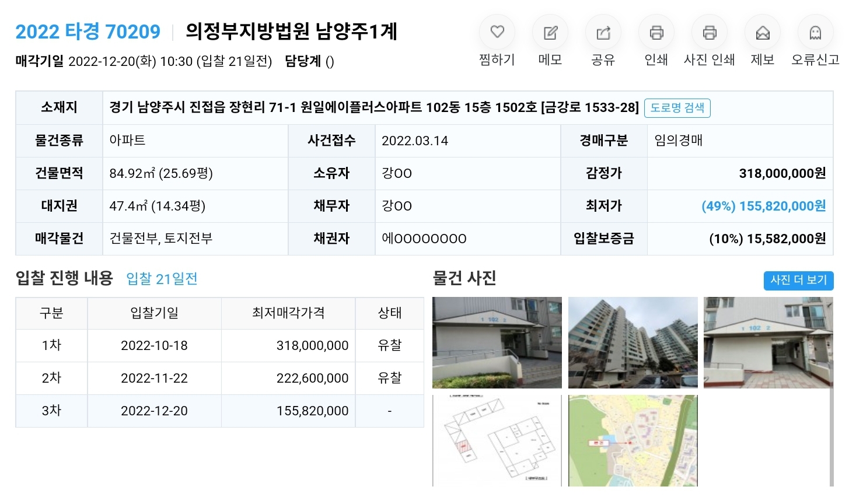Image resolution: width=849 pixels, height=504 pixels.
Task: Open third photo of 102동 entrance
Action: (x=768, y=342)
